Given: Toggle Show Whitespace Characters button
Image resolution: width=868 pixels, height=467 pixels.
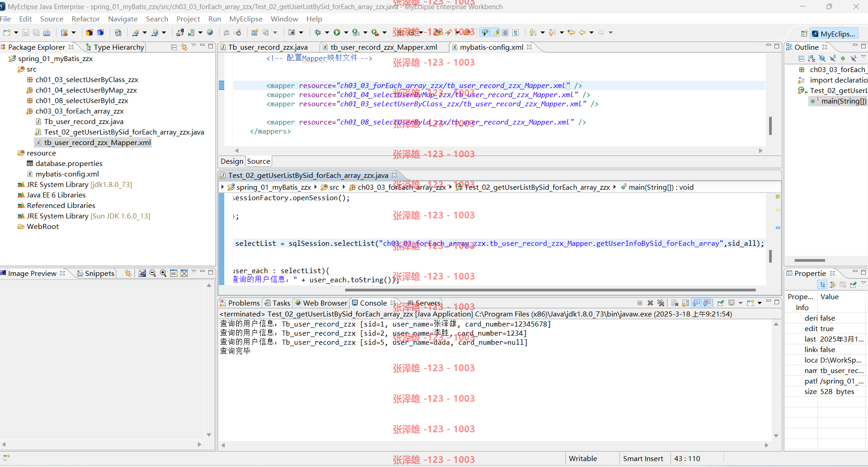Looking at the screenshot, I should click(516, 32).
